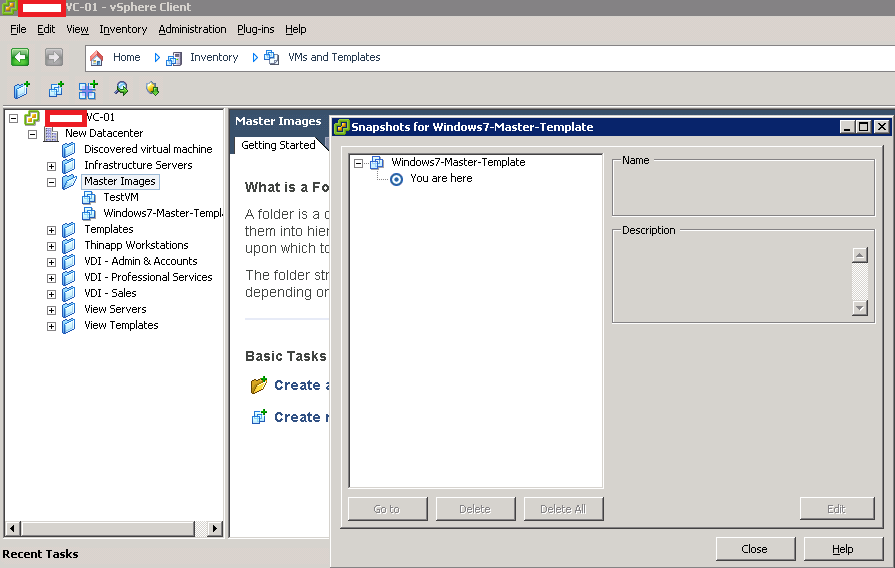Click the Inventory breadcrumb link
Image resolution: width=895 pixels, height=568 pixels.
pos(214,57)
